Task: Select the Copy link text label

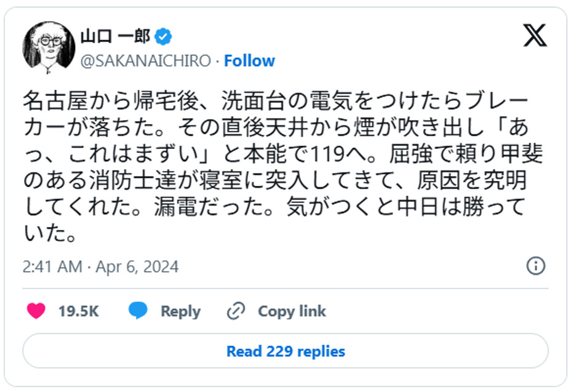Action: (x=292, y=311)
